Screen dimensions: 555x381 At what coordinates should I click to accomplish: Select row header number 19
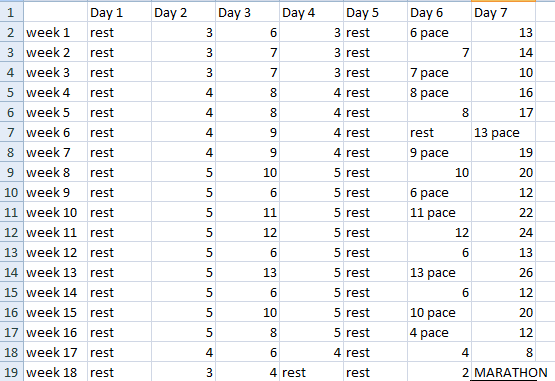(11, 372)
